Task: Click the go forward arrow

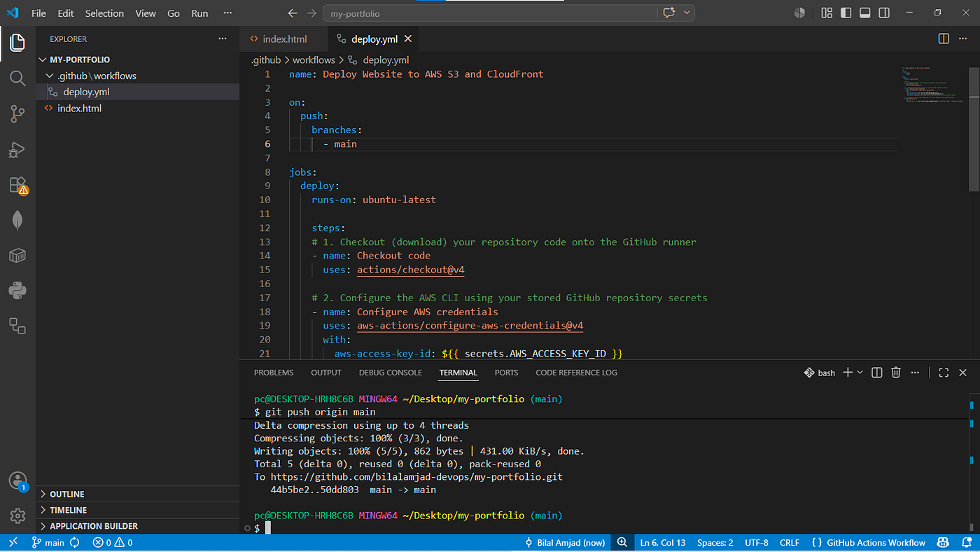Action: (x=312, y=13)
